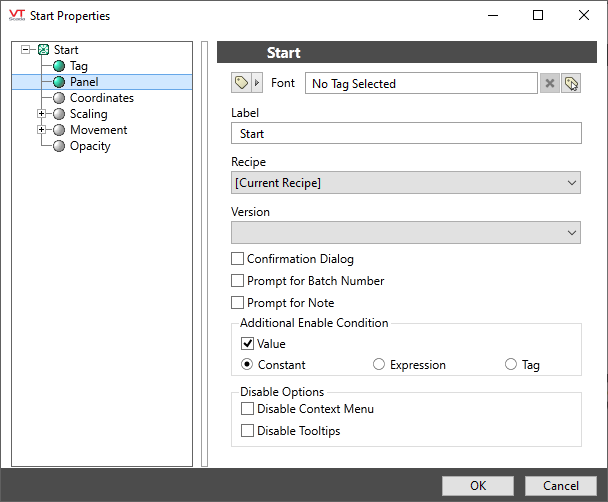
Task: Click the Cancel button
Action: click(559, 485)
